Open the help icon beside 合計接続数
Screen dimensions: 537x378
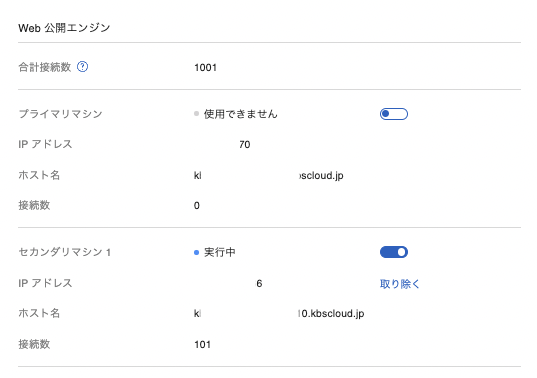[82, 66]
